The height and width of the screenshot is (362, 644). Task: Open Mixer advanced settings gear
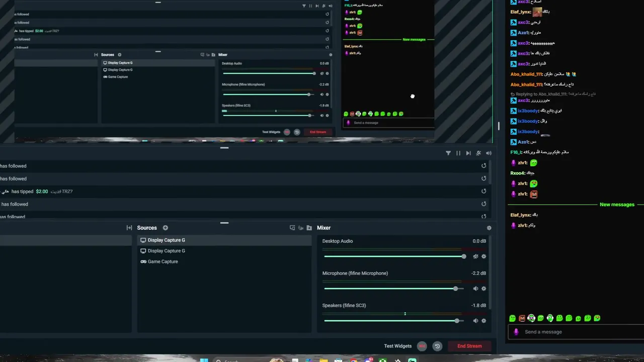[489, 228]
